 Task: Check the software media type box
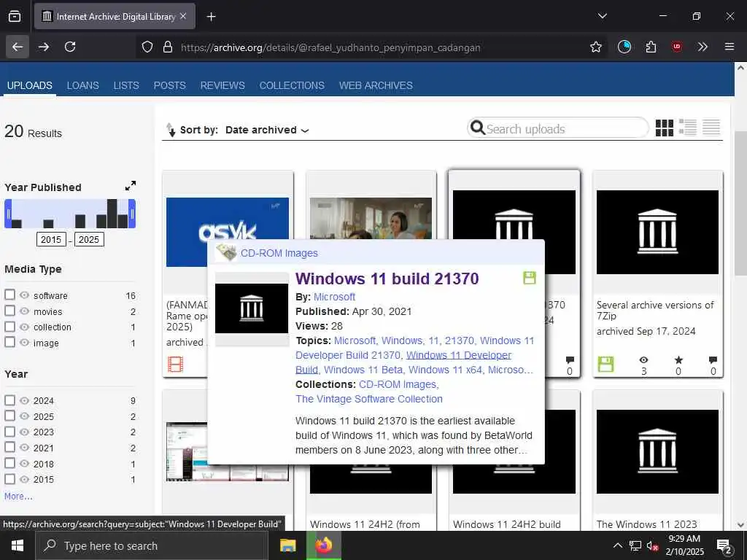pos(10,295)
